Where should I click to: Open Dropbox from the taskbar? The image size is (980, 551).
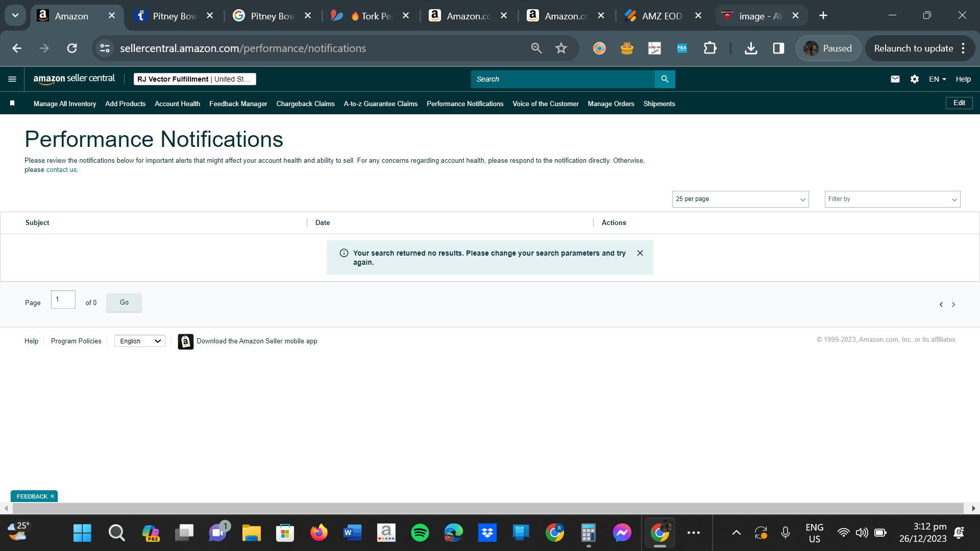(487, 533)
